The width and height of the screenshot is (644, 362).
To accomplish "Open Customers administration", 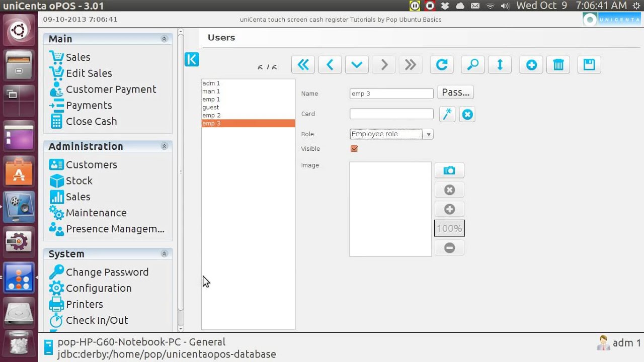I will 83,165.
